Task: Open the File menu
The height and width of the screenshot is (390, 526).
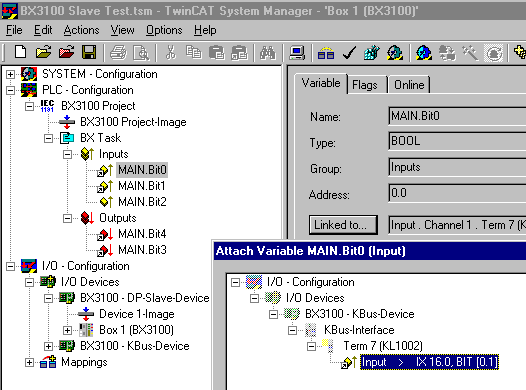Action: click(x=14, y=30)
